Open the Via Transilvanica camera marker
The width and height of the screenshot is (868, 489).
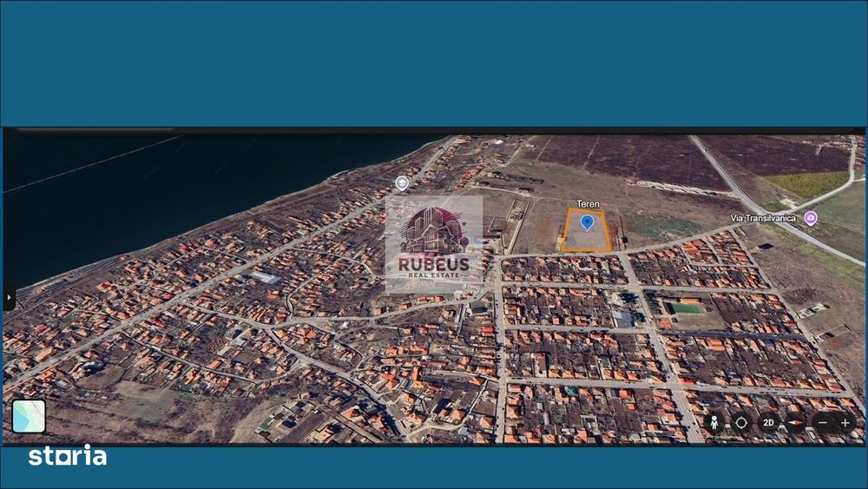(x=811, y=218)
